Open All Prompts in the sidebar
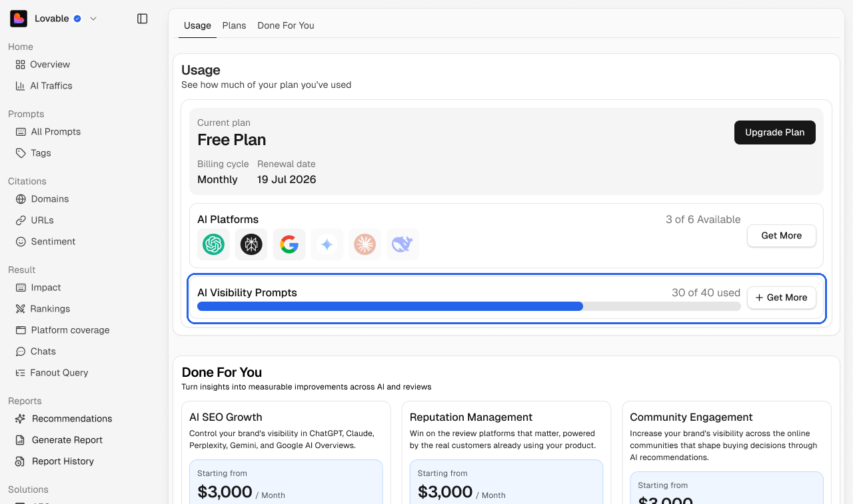 point(56,132)
